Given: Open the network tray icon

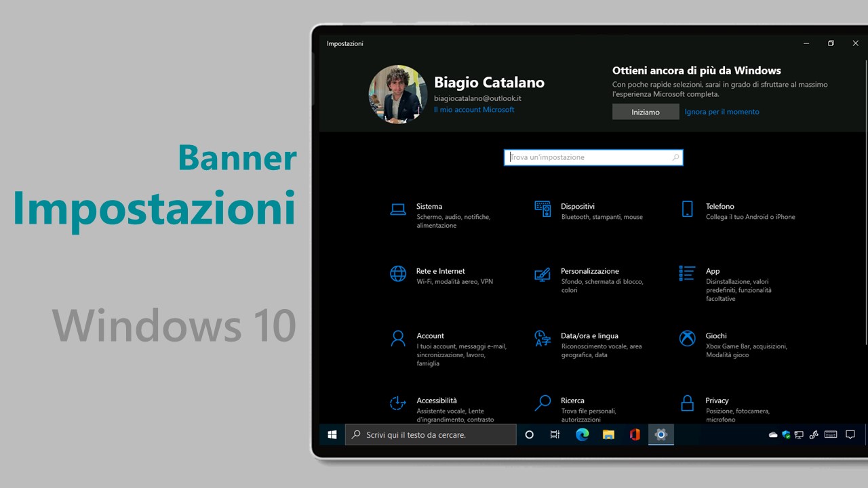Looking at the screenshot, I should (x=800, y=435).
